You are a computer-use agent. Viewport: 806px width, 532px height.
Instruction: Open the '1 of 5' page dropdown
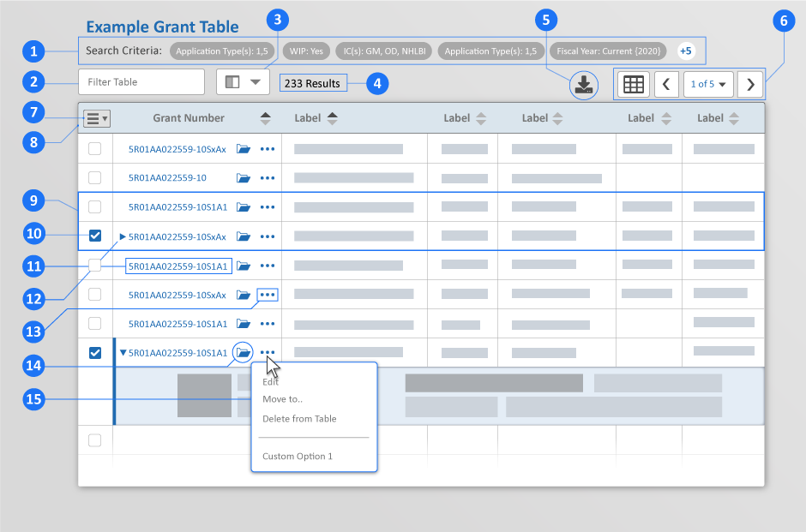pyautogui.click(x=708, y=84)
